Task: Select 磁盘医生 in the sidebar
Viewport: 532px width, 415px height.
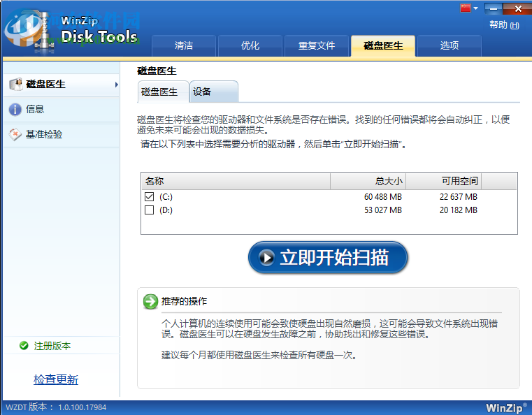Action: [x=61, y=85]
